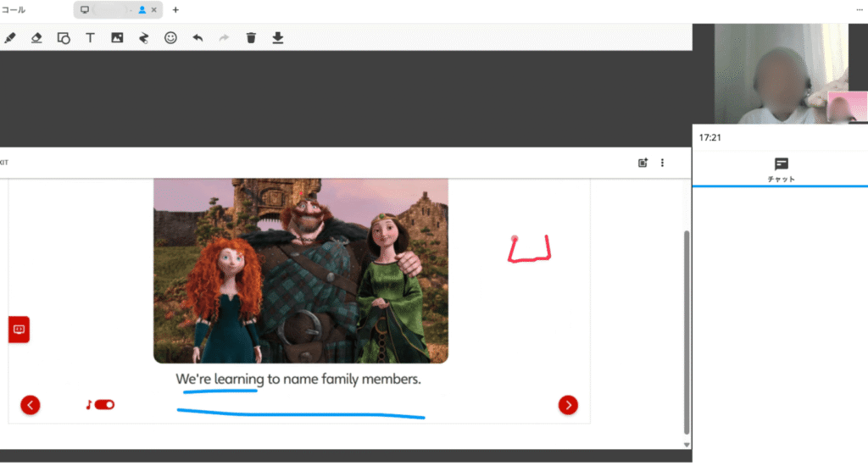The image size is (868, 466).
Task: Toggle the music switch off
Action: [x=104, y=405]
